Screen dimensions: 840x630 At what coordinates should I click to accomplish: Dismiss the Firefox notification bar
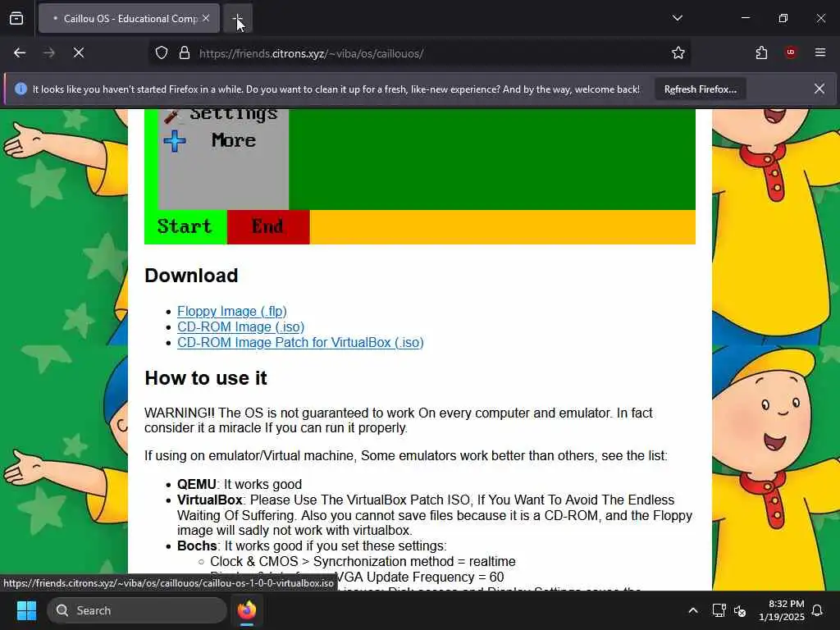click(819, 89)
